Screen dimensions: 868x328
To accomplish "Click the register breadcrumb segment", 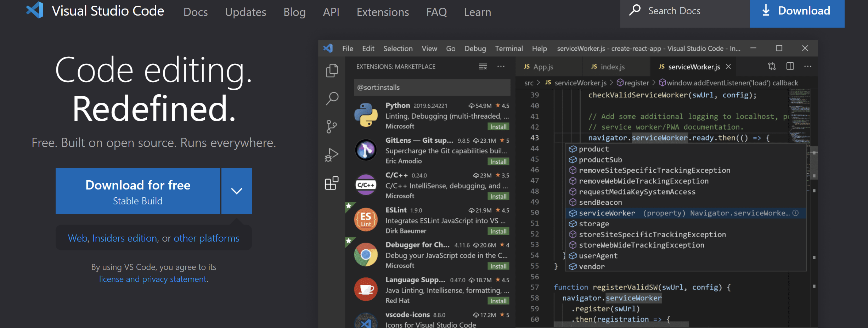I will [633, 83].
